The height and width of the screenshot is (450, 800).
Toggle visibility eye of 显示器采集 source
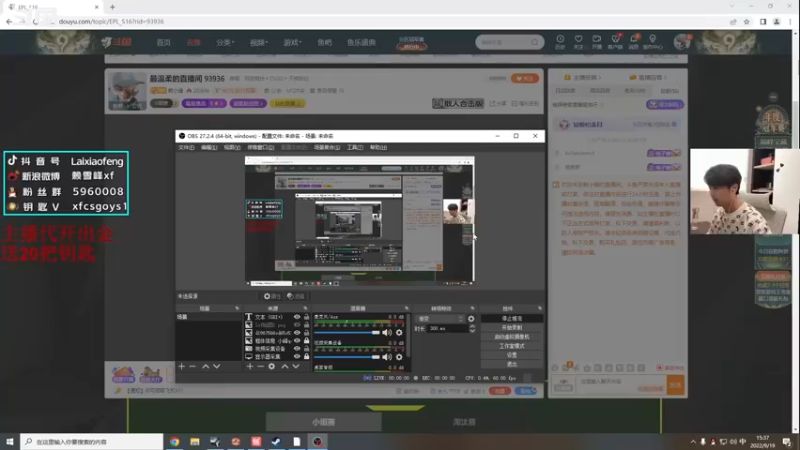[x=297, y=357]
